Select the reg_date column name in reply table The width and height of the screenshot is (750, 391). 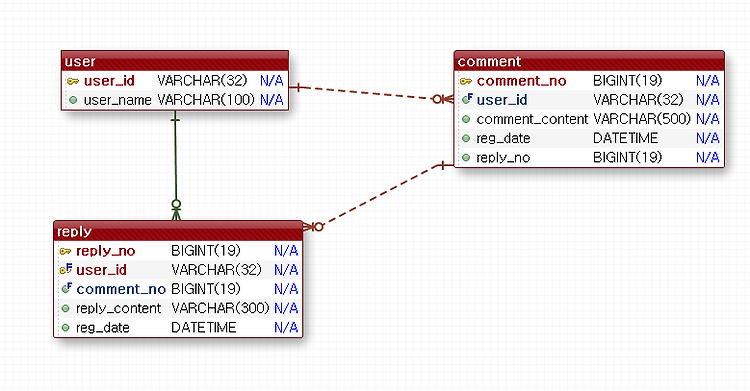(103, 328)
